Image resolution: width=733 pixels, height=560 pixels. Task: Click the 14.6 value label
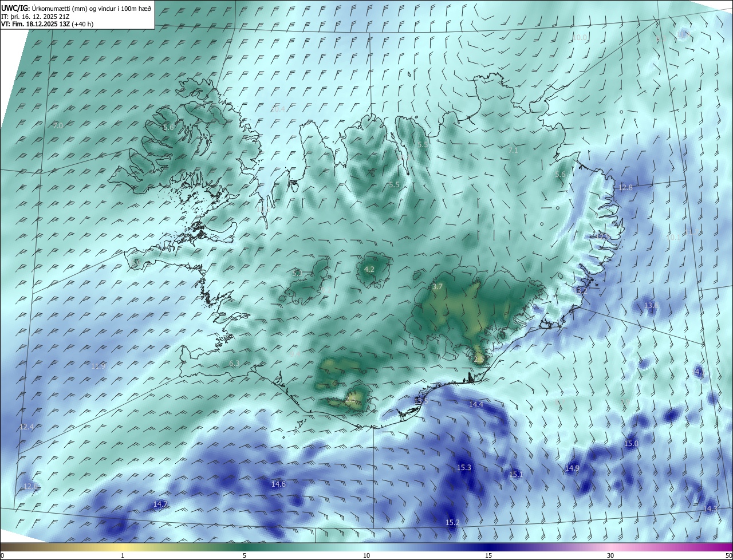tap(278, 484)
